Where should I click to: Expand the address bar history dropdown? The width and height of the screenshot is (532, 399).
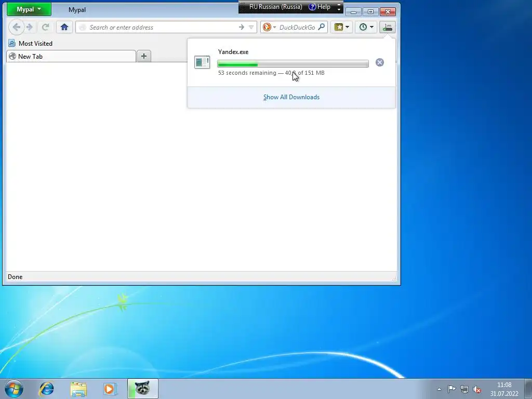pyautogui.click(x=251, y=27)
